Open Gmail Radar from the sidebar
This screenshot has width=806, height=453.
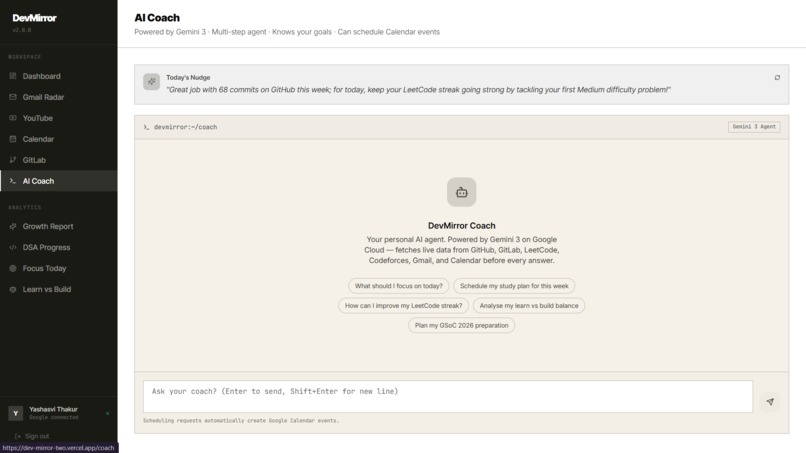tap(59, 97)
